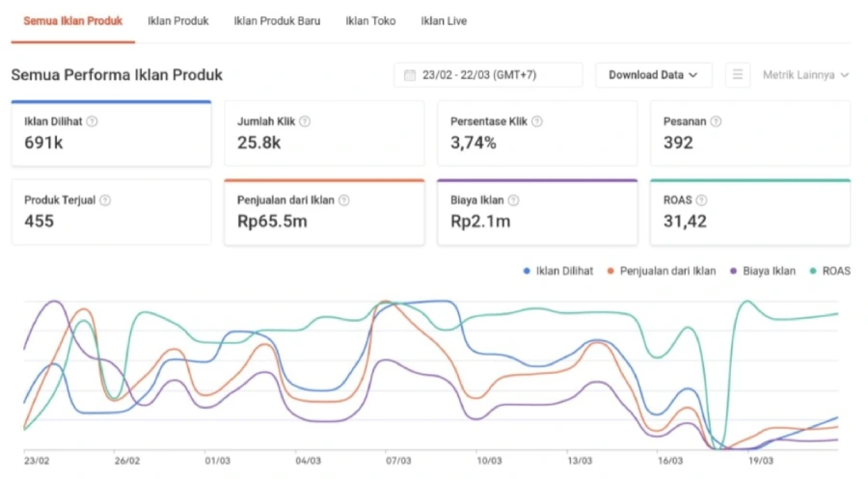This screenshot has width=868, height=479.
Task: Switch to the Iklan Produk Baru tab
Action: [277, 21]
